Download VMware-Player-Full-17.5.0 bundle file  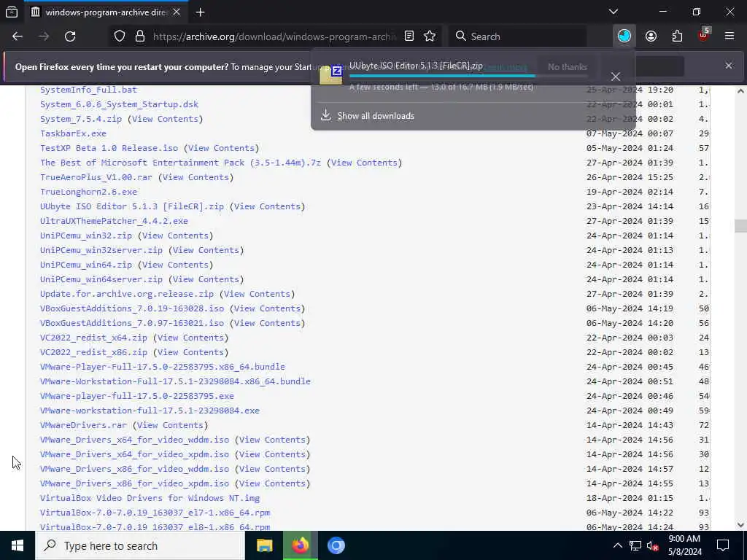click(163, 367)
